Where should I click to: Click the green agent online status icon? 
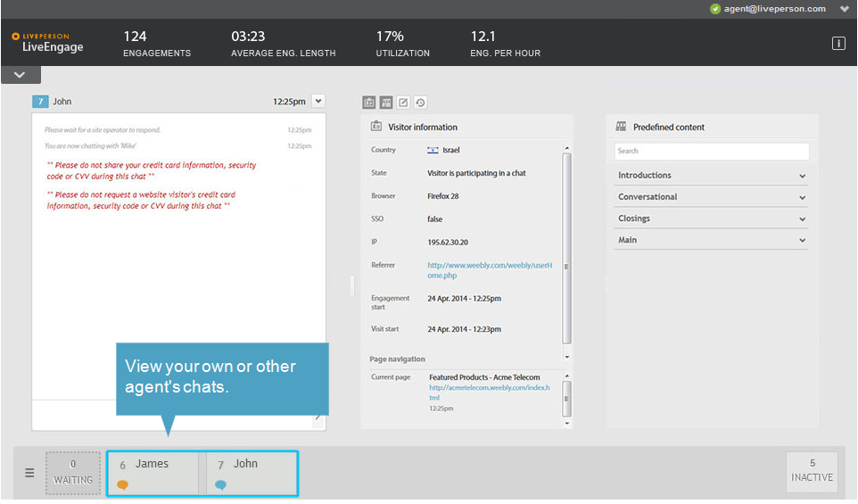[715, 9]
